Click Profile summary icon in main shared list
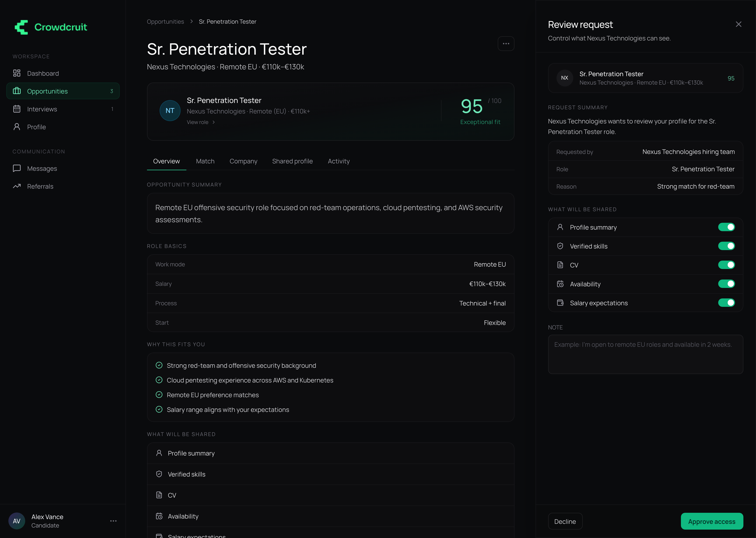This screenshot has height=538, width=756. [x=159, y=453]
